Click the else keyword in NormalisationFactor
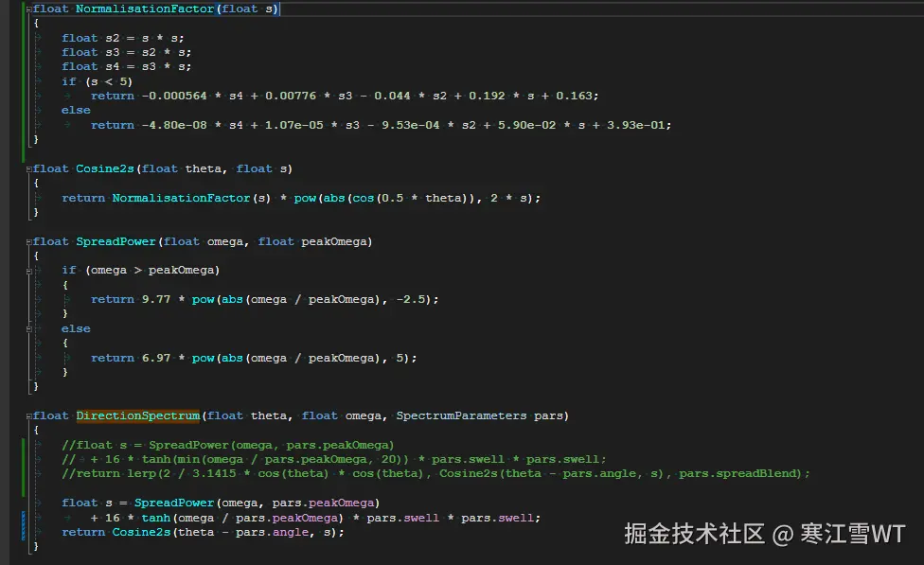The height and width of the screenshot is (565, 924). pos(75,110)
